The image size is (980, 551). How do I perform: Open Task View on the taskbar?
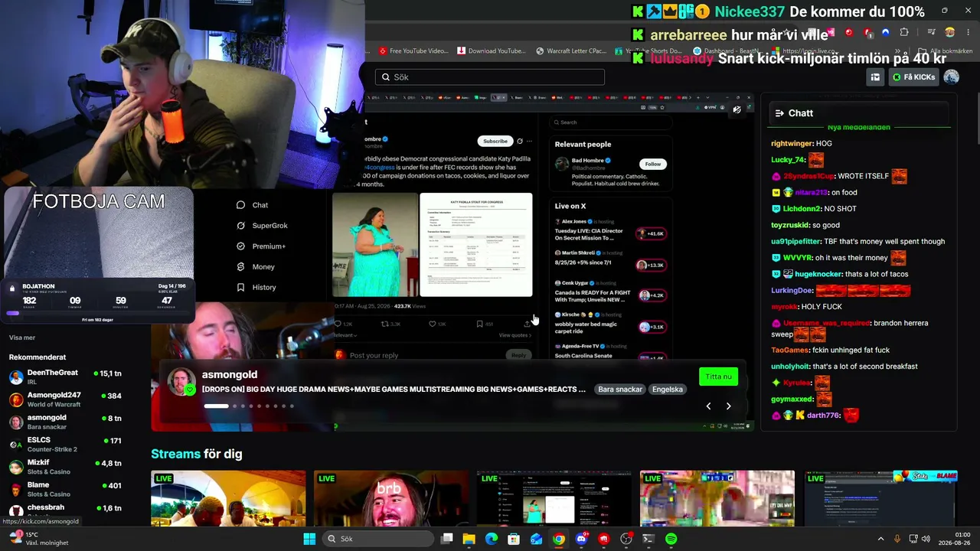(447, 539)
